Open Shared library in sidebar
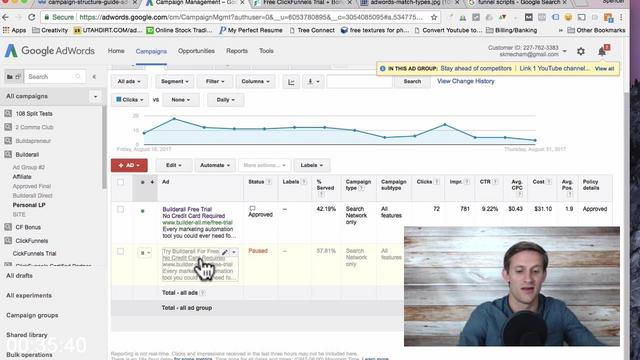Image resolution: width=640 pixels, height=360 pixels. (x=27, y=335)
